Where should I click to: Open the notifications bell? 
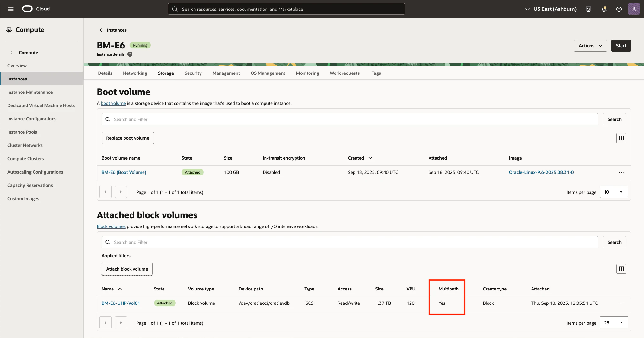[x=604, y=9]
